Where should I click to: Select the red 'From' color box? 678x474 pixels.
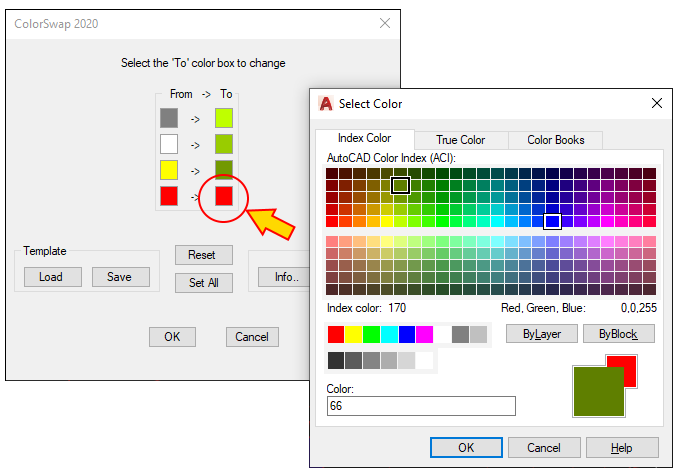169,196
